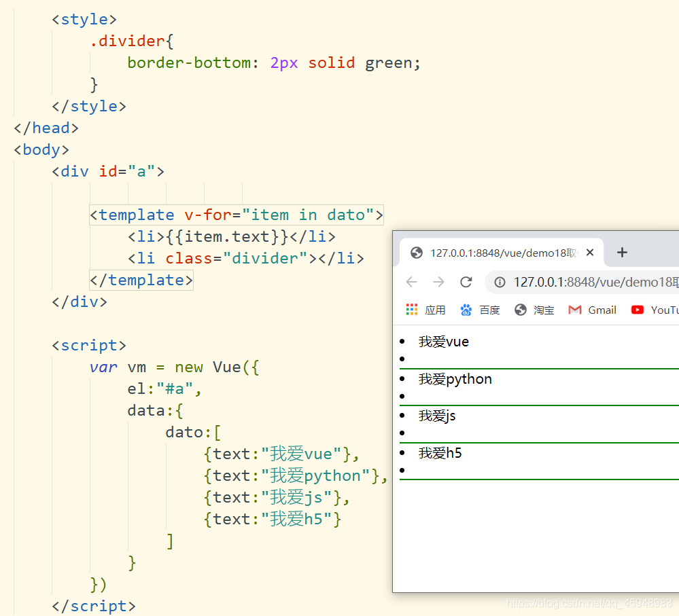The width and height of the screenshot is (679, 616).
Task: Click the <body> tag
Action: point(41,149)
